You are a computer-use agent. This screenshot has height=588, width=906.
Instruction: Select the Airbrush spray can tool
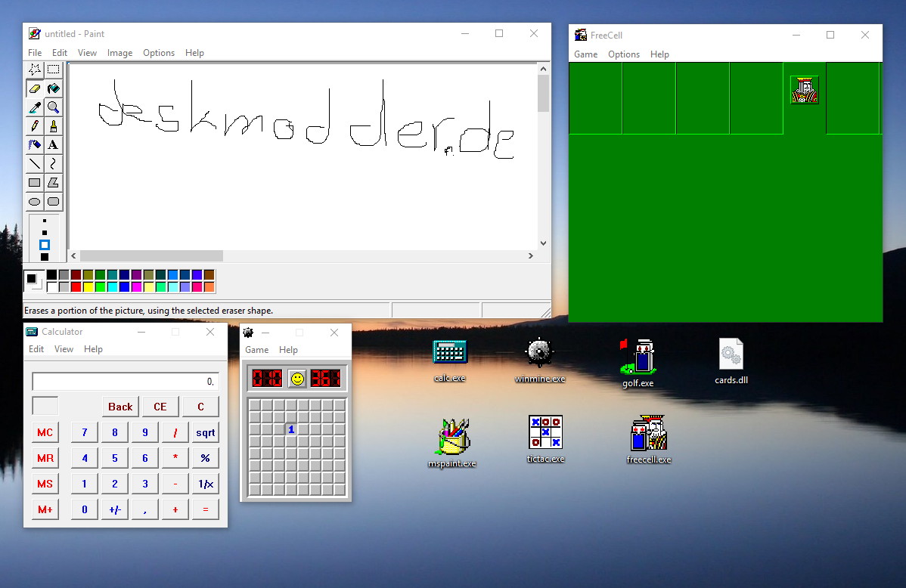[35, 145]
